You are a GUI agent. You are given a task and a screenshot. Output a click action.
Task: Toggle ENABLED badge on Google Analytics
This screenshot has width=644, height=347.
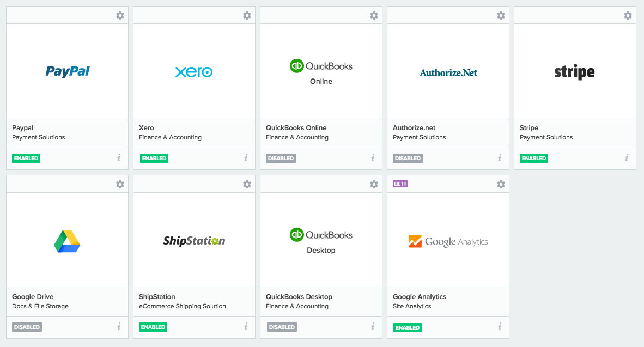[x=408, y=328]
